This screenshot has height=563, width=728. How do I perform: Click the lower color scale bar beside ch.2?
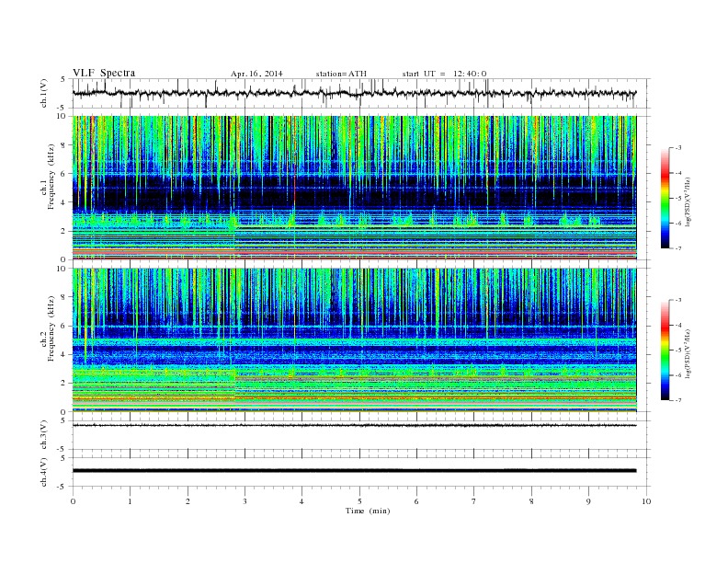[x=665, y=350]
